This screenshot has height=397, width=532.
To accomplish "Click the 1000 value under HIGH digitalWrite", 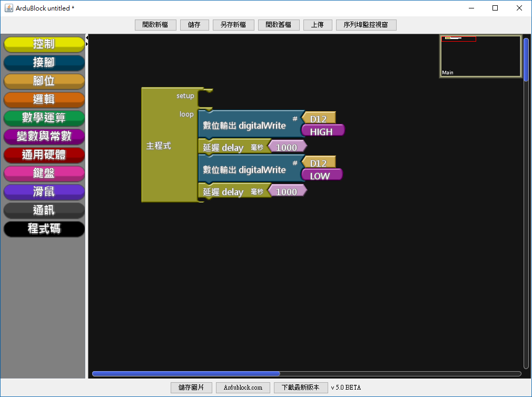I will [x=288, y=147].
